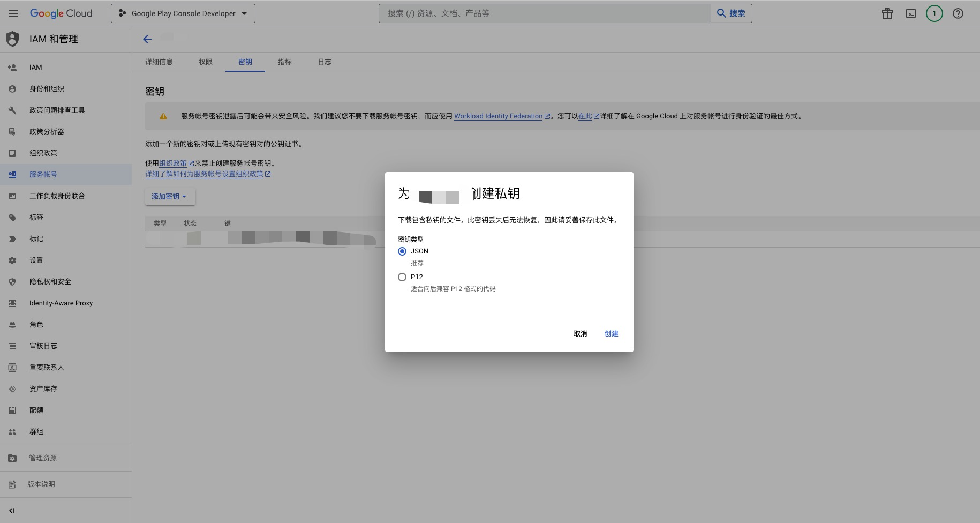This screenshot has height=523, width=980.
Task: Click the 状态 column header
Action: pos(190,223)
